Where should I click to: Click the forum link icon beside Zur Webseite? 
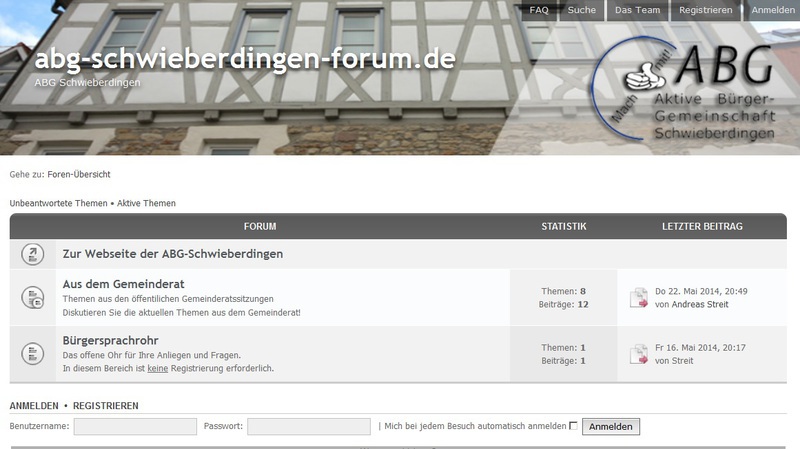(x=33, y=254)
